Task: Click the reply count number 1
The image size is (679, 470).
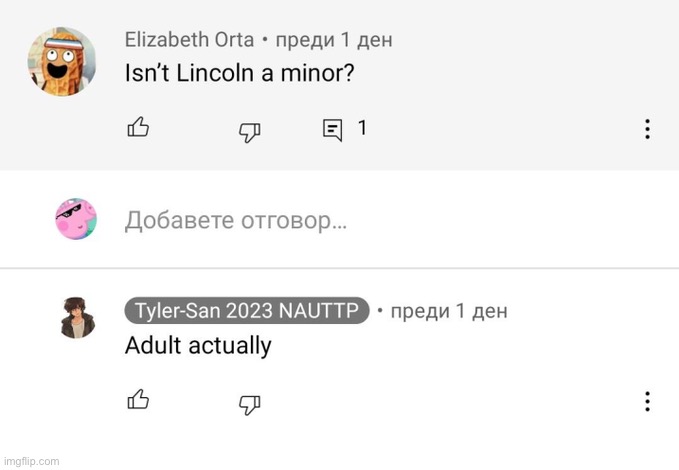Action: coord(362,128)
